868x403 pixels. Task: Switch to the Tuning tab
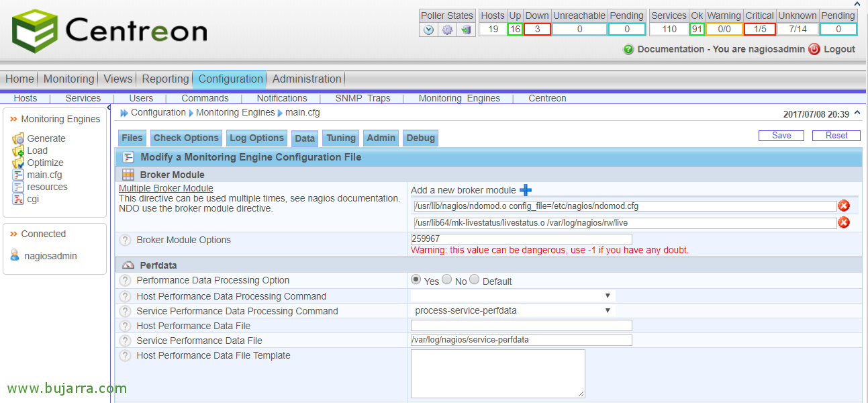[341, 138]
